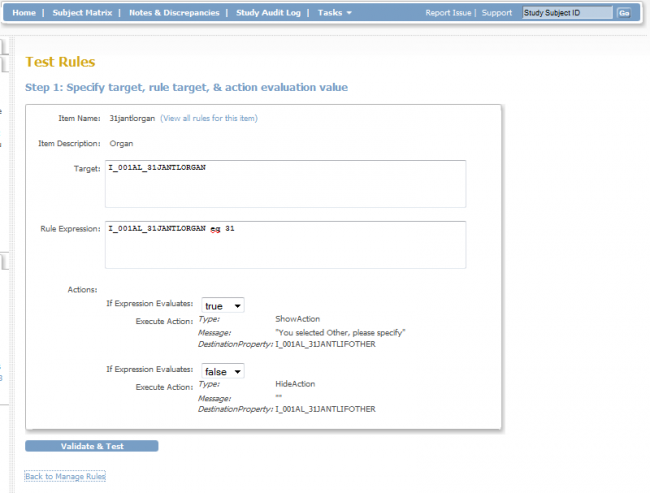The width and height of the screenshot is (650, 493).
Task: Go to Subject Matrix
Action: point(82,13)
